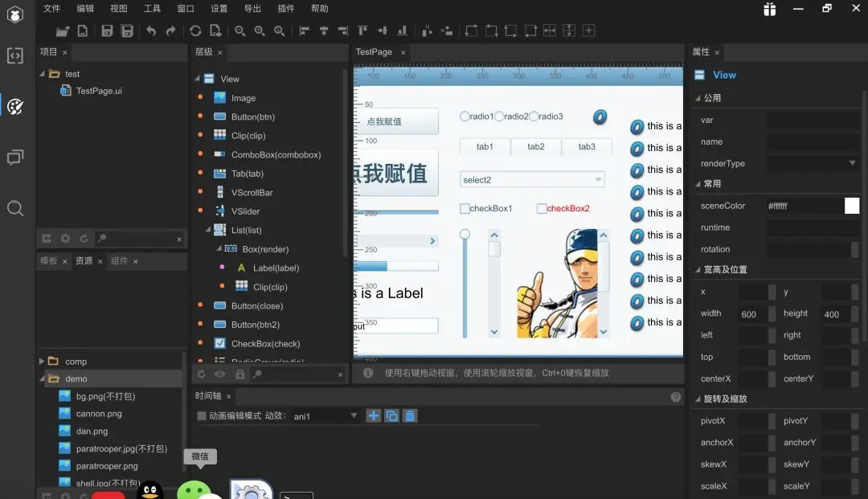Click the add animation plus icon
The image size is (868, 499).
pyautogui.click(x=374, y=416)
